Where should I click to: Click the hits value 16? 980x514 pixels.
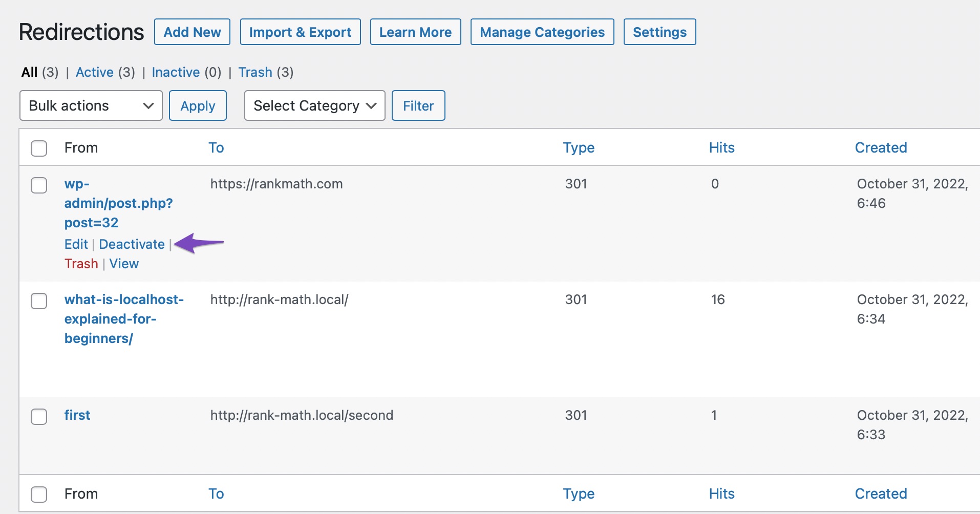717,299
